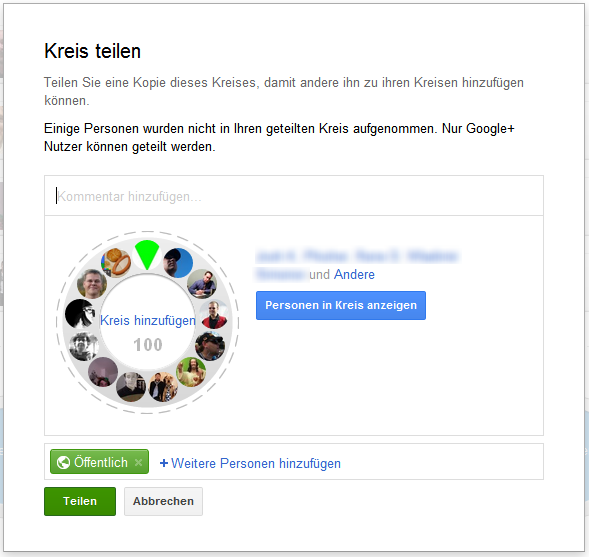589x557 pixels.
Task: Select the Jesus picture avatar
Action: coord(191,372)
